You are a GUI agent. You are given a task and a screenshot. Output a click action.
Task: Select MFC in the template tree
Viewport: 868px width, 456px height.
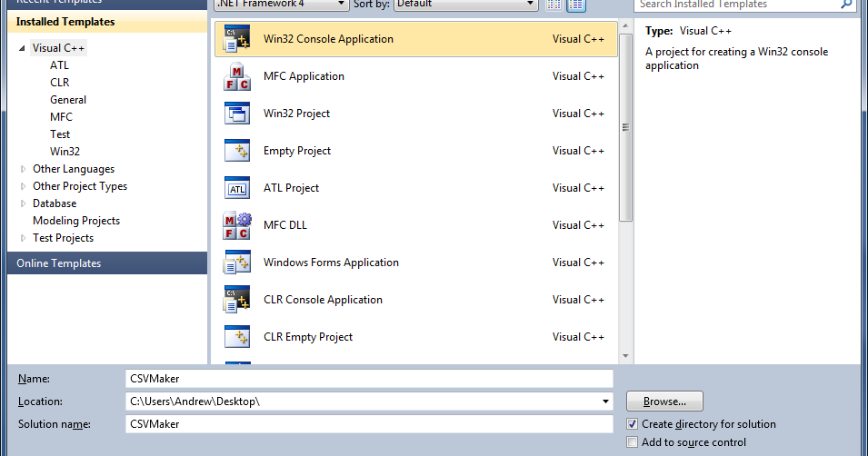click(x=61, y=117)
